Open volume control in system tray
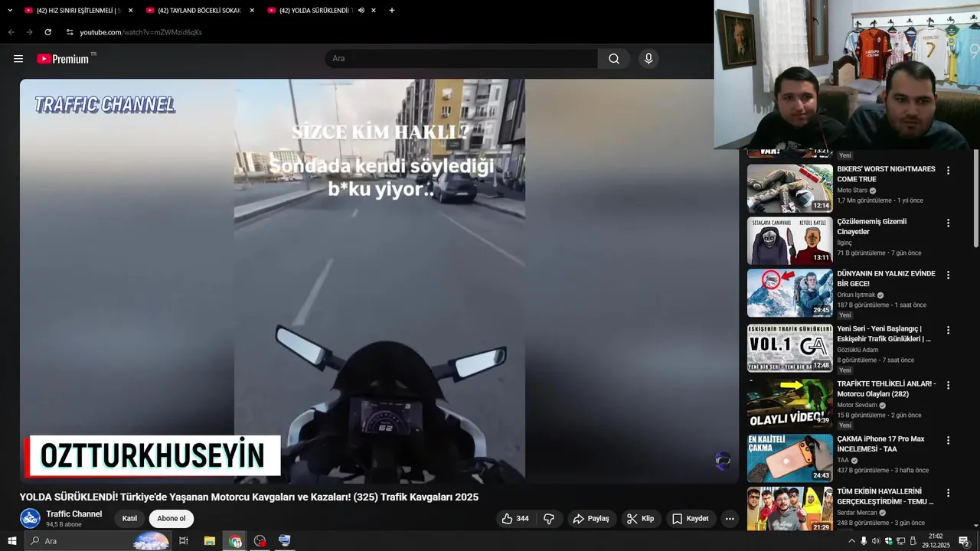 coord(876,541)
